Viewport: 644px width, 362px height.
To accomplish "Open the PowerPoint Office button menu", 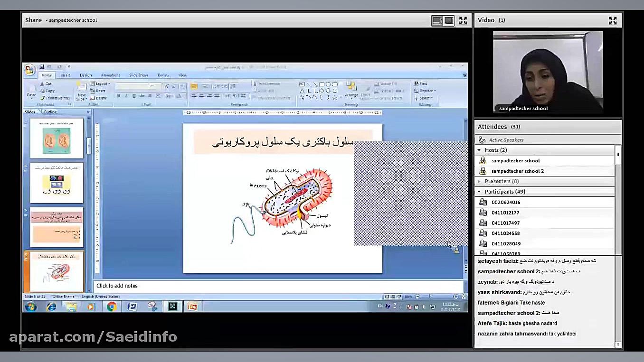I will (x=29, y=69).
